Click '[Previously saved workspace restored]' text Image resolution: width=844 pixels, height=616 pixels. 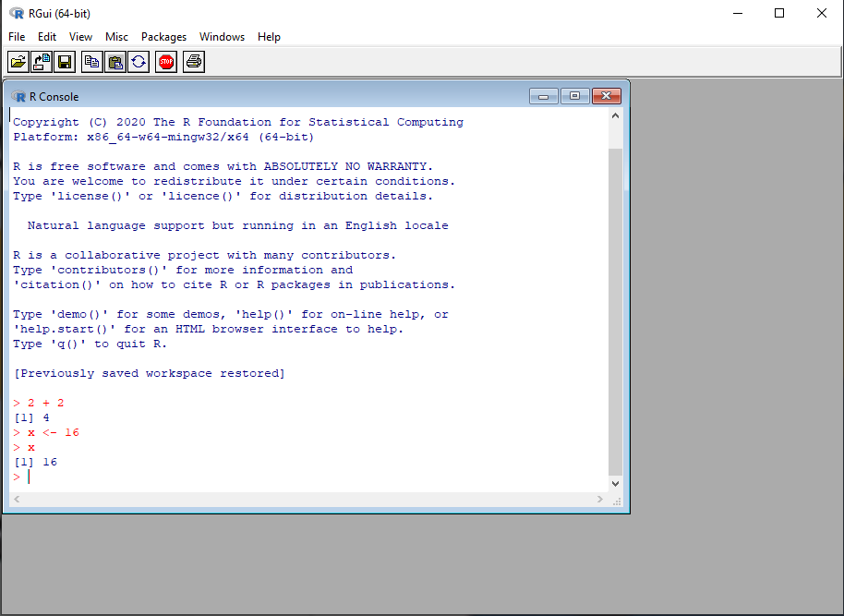pyautogui.click(x=149, y=373)
